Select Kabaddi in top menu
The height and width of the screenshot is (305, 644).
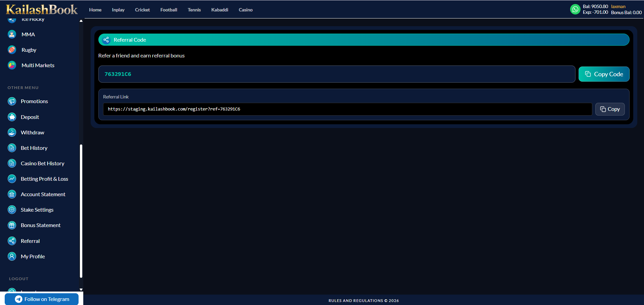click(220, 10)
